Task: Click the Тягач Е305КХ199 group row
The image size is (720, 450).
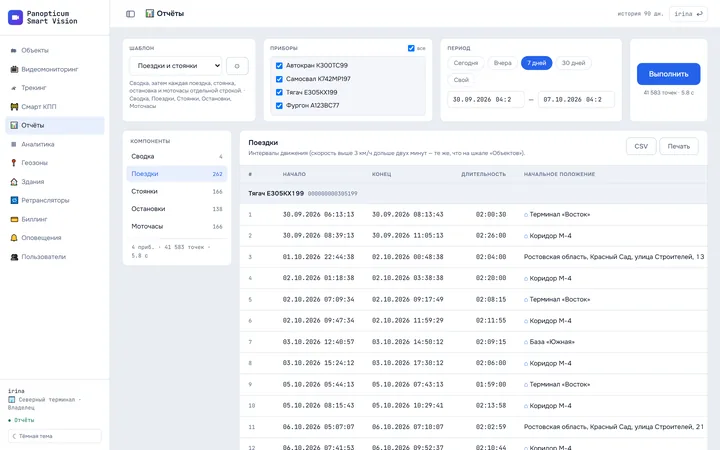Action: (473, 194)
